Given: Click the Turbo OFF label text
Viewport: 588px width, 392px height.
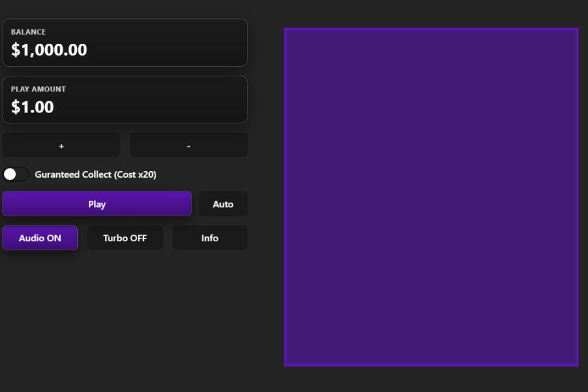Looking at the screenshot, I should pos(125,238).
